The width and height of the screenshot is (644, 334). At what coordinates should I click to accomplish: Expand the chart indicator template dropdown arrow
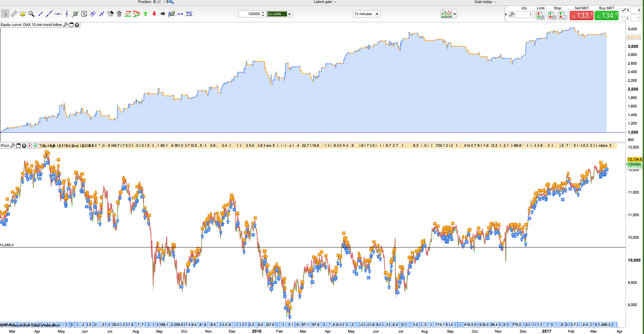[x=455, y=14]
